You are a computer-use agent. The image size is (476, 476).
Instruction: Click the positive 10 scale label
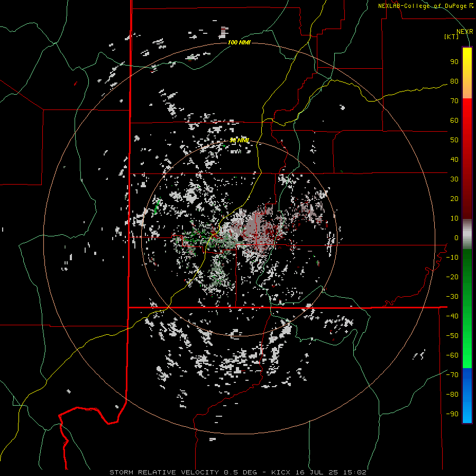(x=454, y=218)
